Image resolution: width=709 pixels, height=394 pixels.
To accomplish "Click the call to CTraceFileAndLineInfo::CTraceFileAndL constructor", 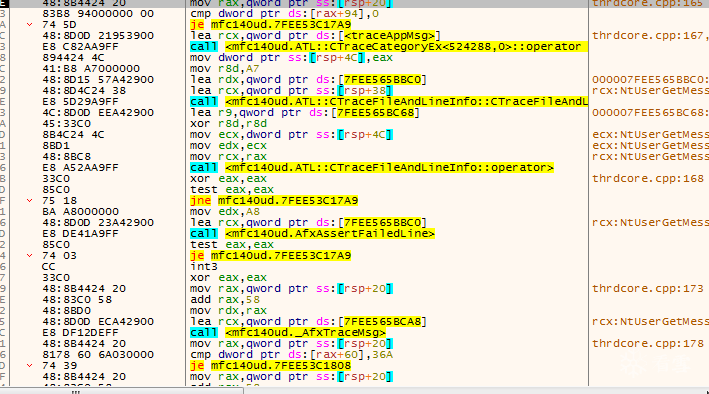I will (x=389, y=101).
